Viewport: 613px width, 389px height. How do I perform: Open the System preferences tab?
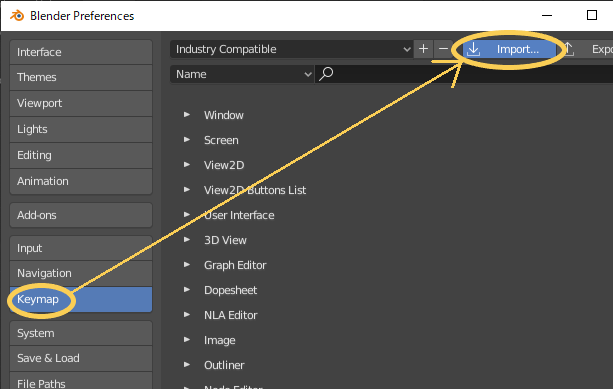point(81,333)
